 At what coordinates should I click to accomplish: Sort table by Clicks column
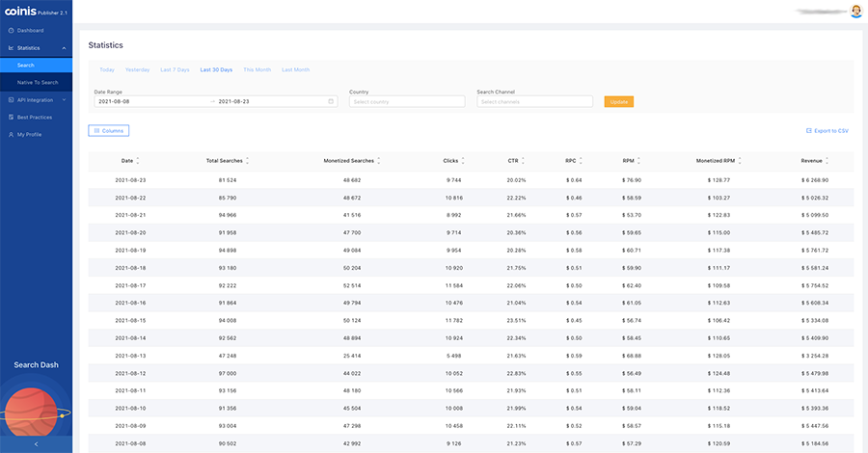pyautogui.click(x=451, y=161)
